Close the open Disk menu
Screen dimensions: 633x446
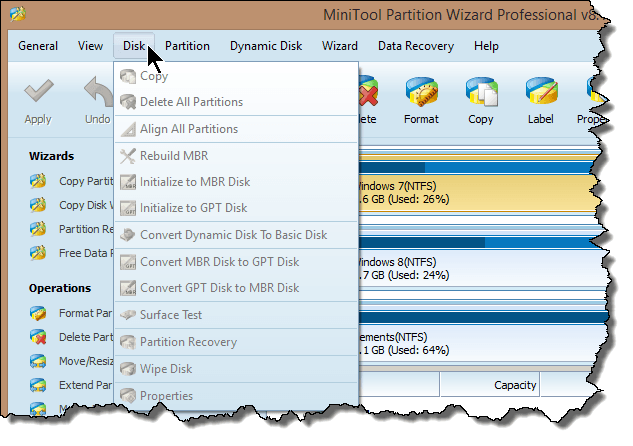(134, 46)
